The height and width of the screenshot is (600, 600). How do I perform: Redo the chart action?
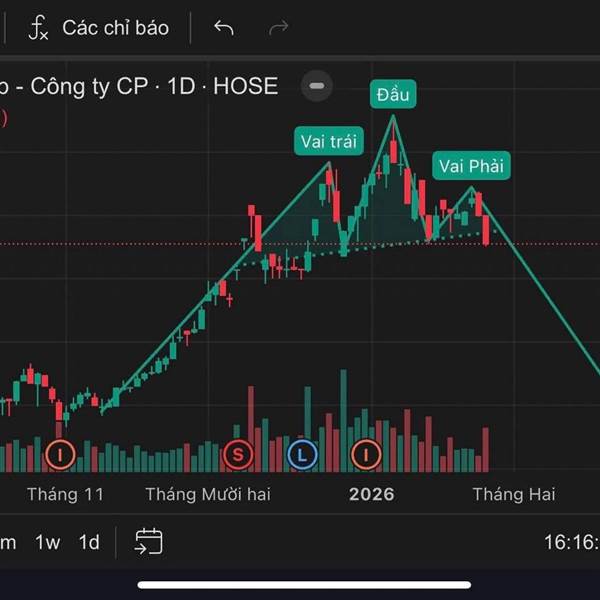279,28
